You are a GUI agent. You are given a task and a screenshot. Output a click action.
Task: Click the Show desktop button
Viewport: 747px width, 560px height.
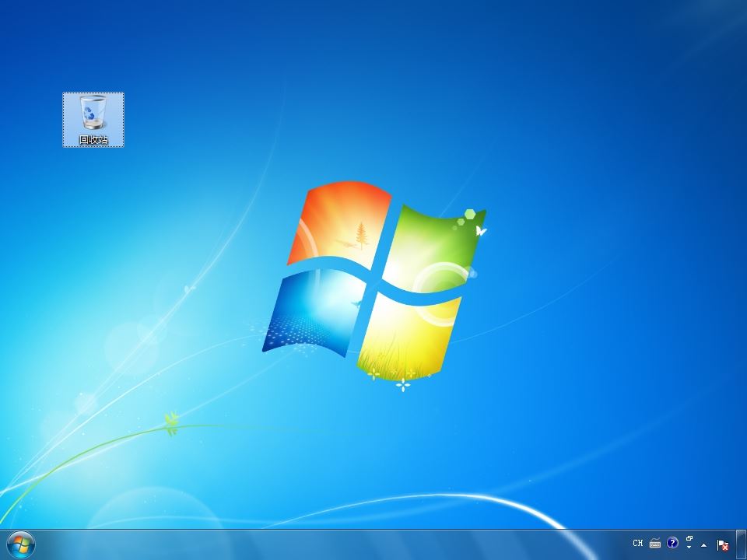[742, 544]
